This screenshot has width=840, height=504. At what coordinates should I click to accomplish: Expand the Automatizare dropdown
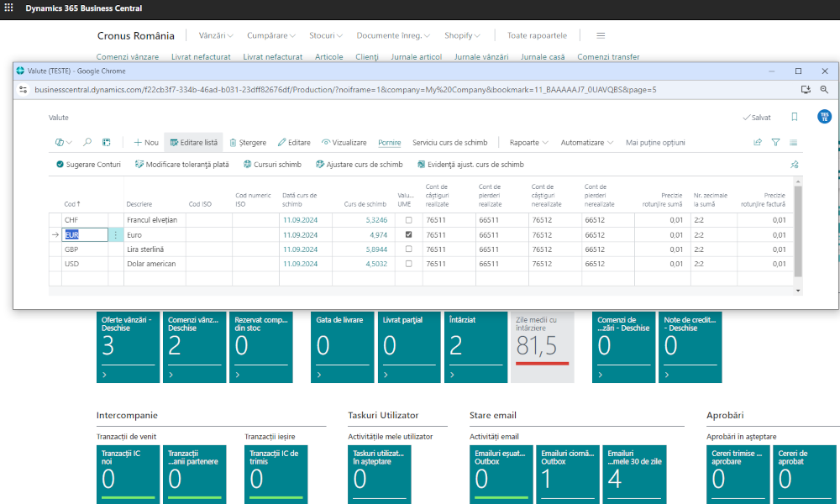586,143
